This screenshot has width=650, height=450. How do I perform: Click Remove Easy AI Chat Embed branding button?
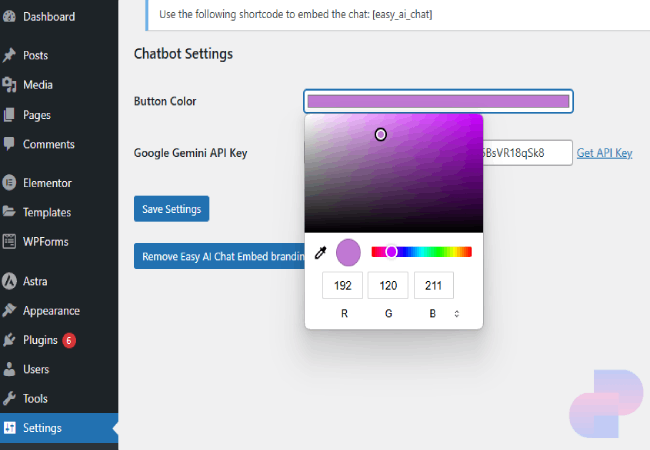(219, 256)
